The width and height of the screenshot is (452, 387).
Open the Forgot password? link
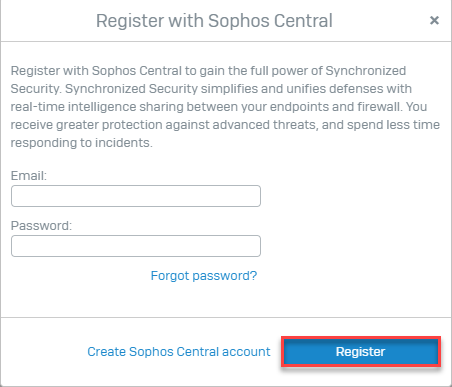pos(204,276)
